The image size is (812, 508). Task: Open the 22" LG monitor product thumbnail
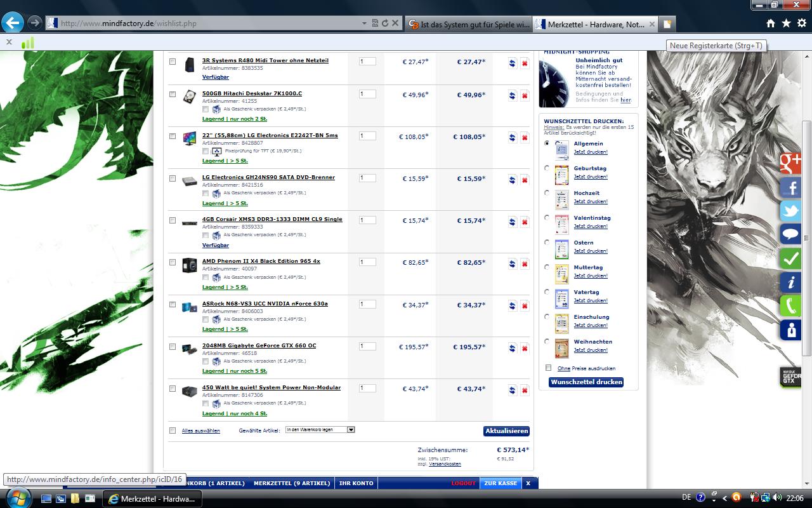tap(189, 138)
